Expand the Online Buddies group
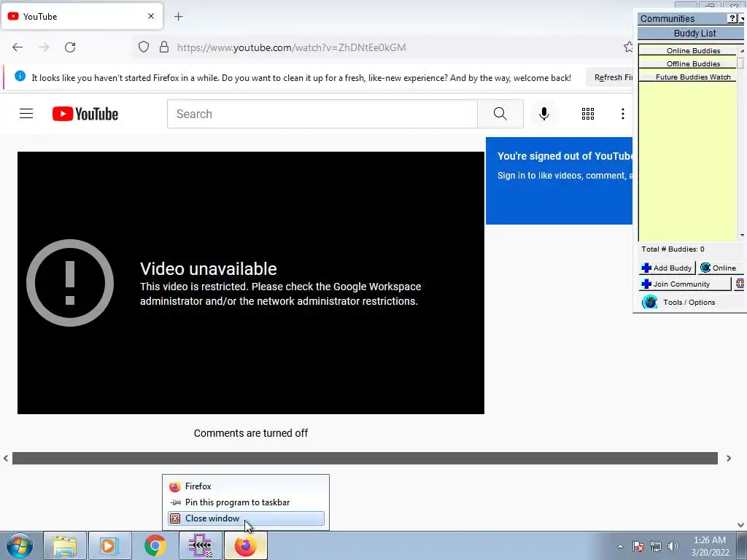The height and width of the screenshot is (560, 747). click(x=688, y=50)
